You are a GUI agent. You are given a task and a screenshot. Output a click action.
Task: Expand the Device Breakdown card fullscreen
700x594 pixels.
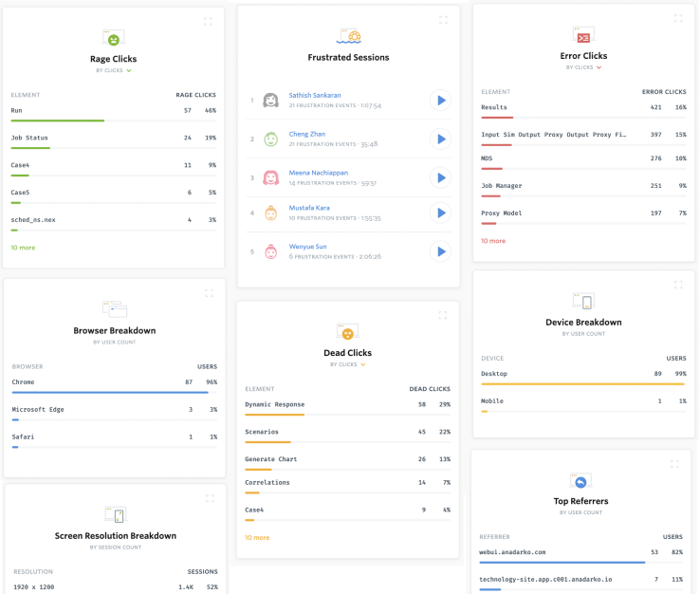[678, 285]
